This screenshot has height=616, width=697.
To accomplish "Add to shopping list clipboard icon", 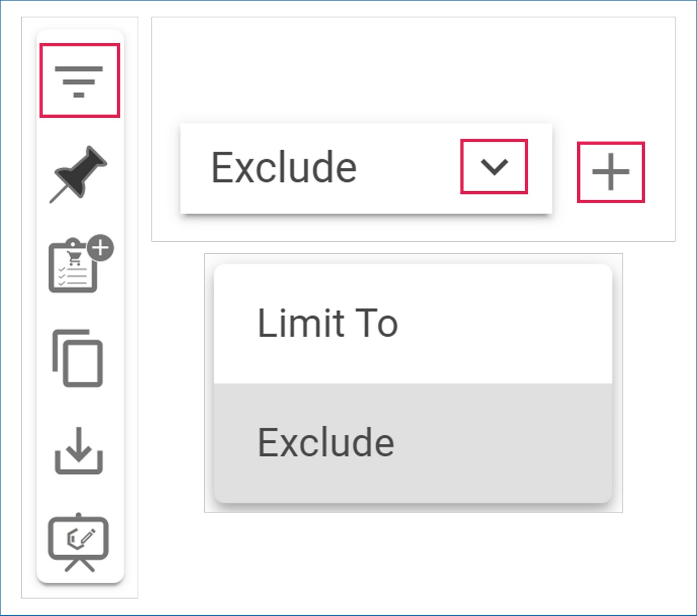I will (x=74, y=268).
